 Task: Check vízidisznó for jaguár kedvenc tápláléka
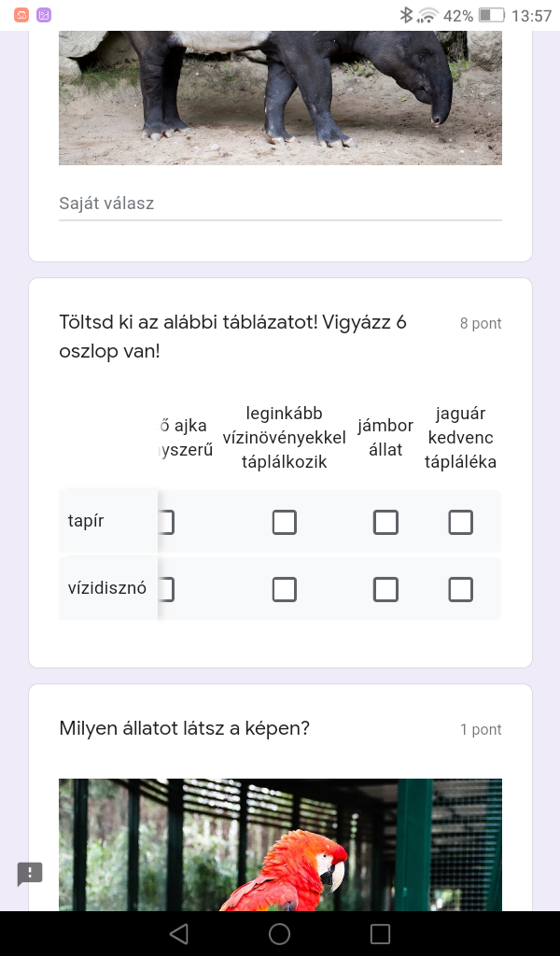pos(460,589)
